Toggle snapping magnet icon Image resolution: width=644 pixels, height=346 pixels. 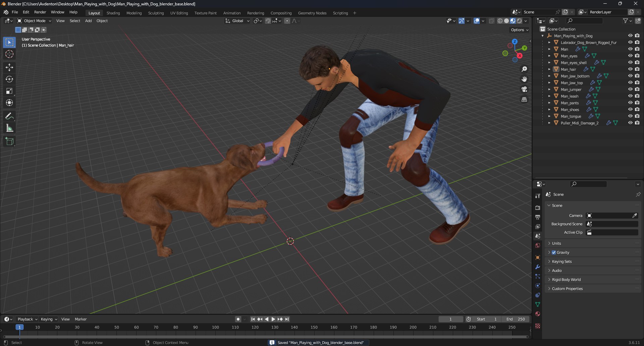point(268,21)
